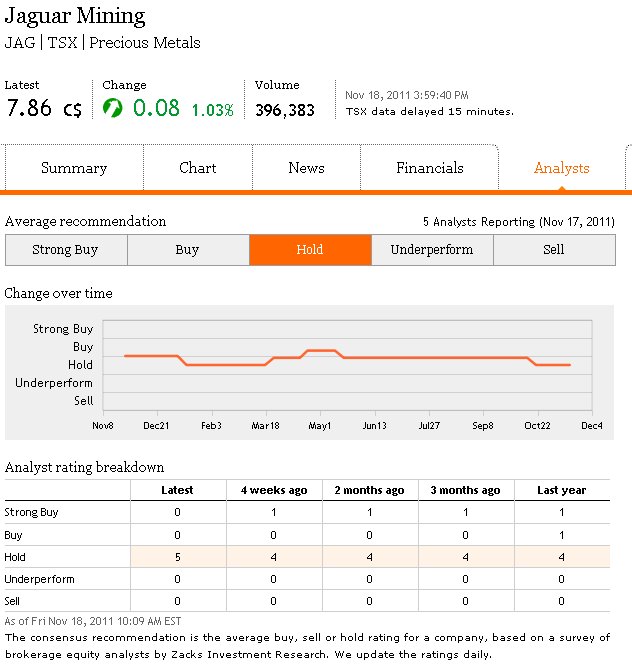Click the green up-arrow change icon
Screen dimensions: 632x672
coord(113,107)
